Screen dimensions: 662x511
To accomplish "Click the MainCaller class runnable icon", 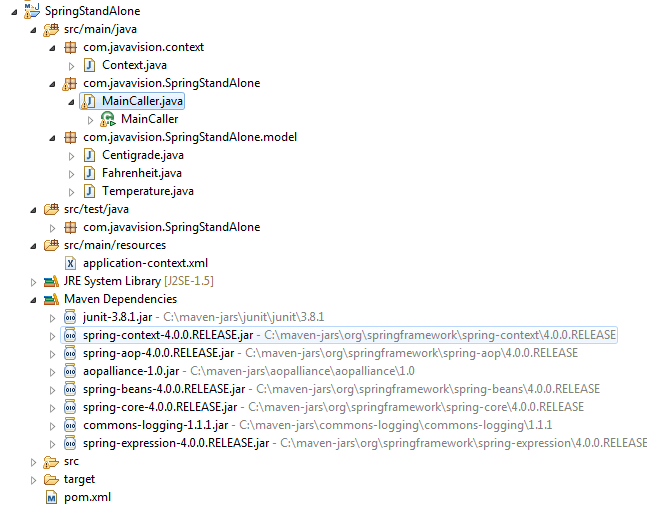I will [x=108, y=120].
